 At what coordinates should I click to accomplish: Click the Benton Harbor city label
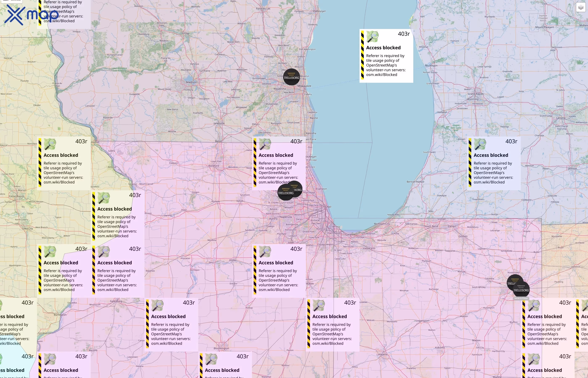tap(415, 182)
